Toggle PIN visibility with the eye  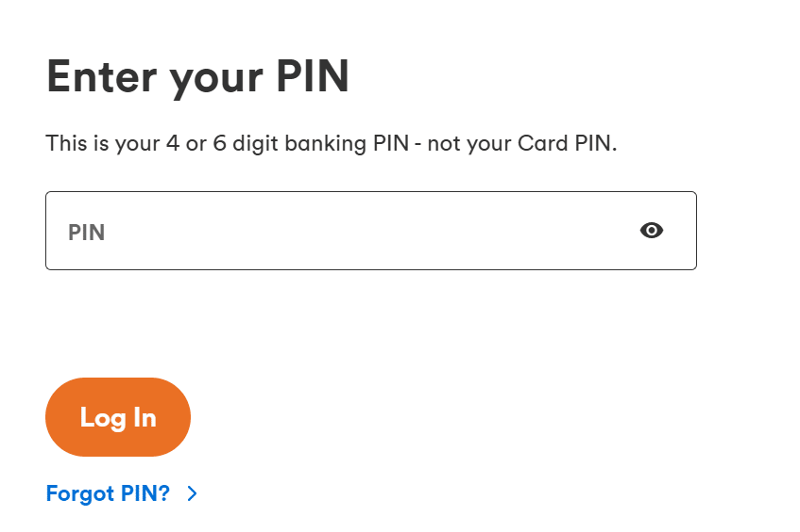[651, 231]
